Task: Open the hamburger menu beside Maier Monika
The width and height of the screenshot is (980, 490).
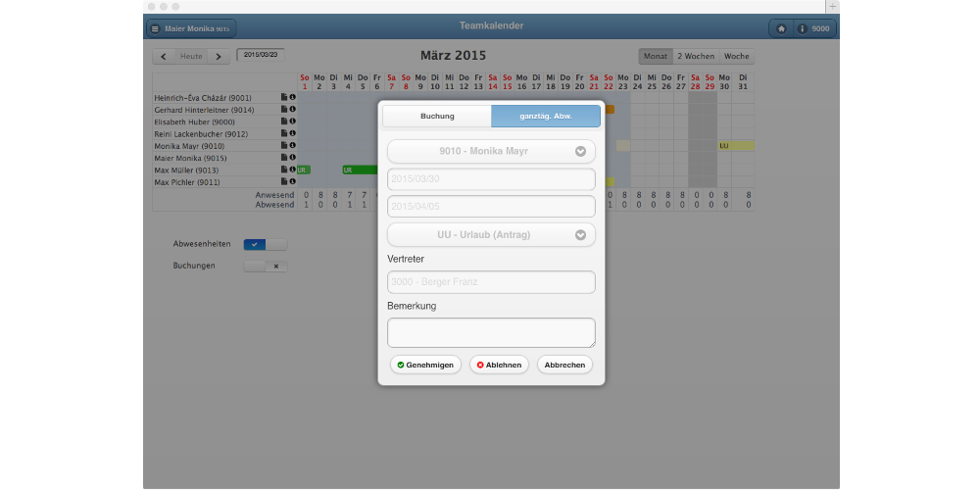Action: [x=155, y=29]
